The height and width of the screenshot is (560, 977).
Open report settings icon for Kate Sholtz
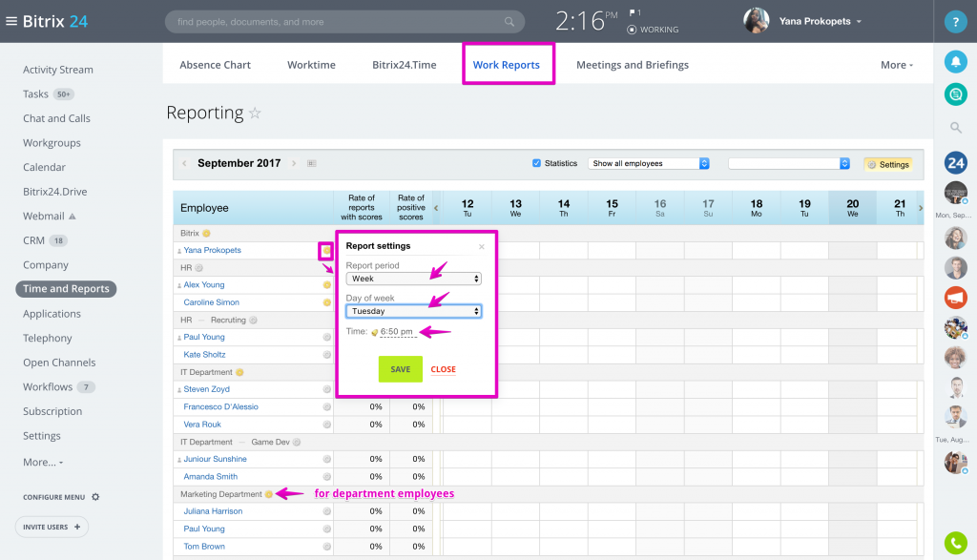point(326,355)
